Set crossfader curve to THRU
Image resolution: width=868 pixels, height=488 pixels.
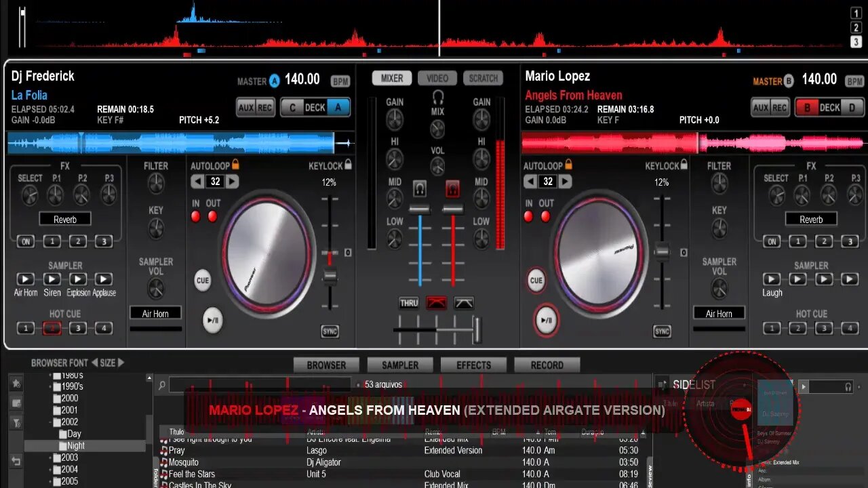[x=409, y=303]
